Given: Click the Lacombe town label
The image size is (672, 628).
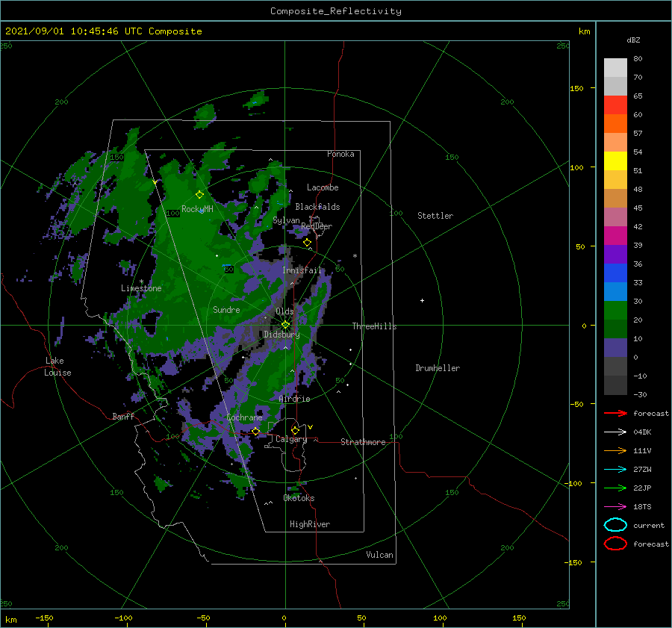Looking at the screenshot, I should pyautogui.click(x=323, y=187).
